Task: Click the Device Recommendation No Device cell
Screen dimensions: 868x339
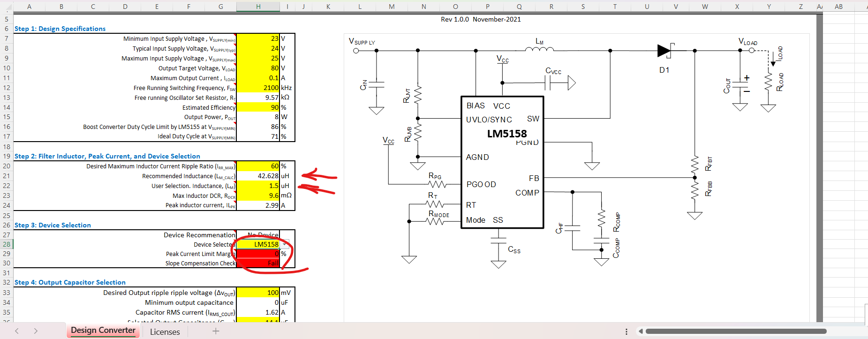Action: click(x=258, y=235)
